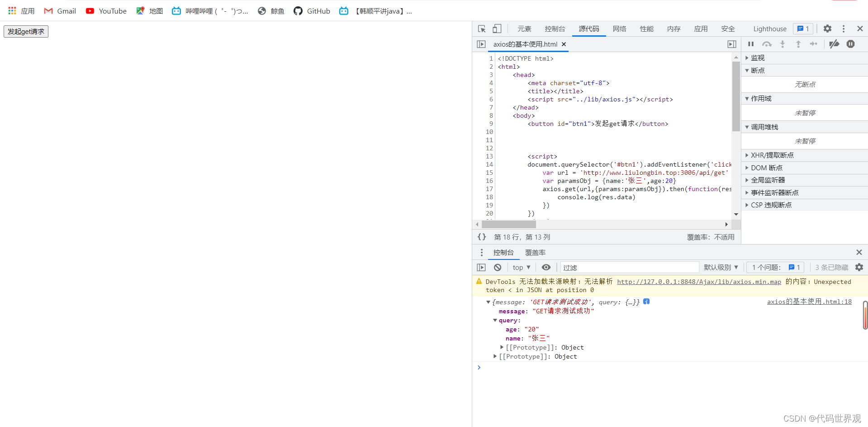Screen dimensions: 868x427
Task: Create a live expression with eye icon
Action: (x=546, y=267)
